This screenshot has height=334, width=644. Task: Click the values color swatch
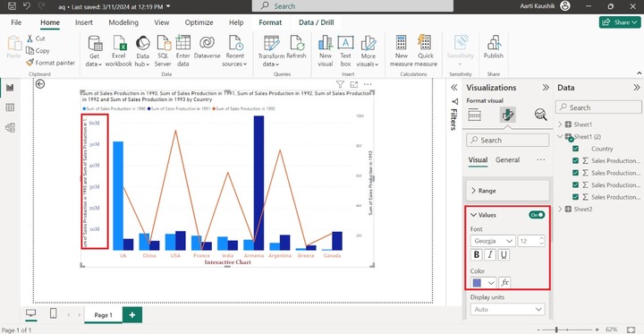pos(477,283)
